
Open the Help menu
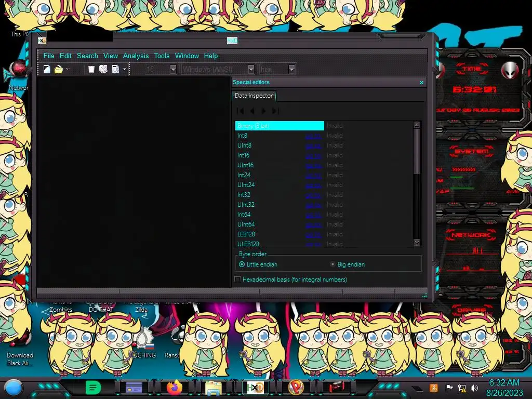tap(211, 56)
